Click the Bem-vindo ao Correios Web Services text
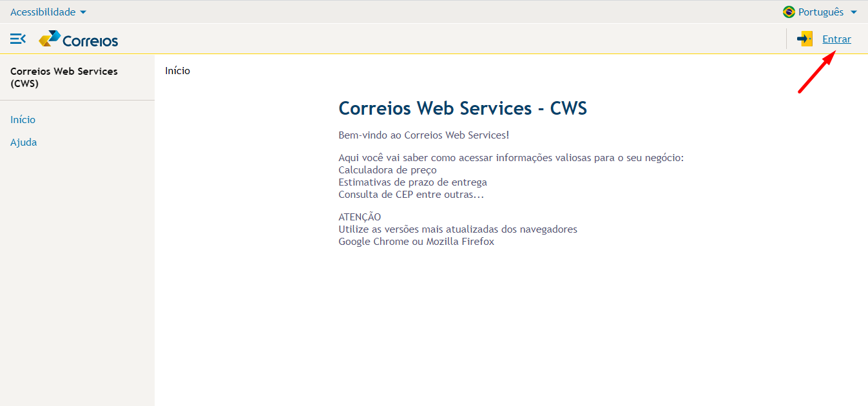Viewport: 868px width, 406px height. coord(424,135)
